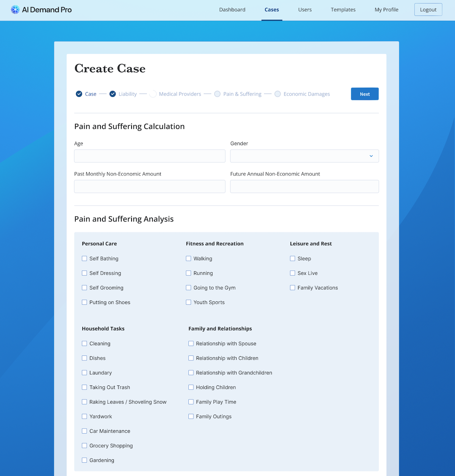Click the Case step checkmark icon

79,94
